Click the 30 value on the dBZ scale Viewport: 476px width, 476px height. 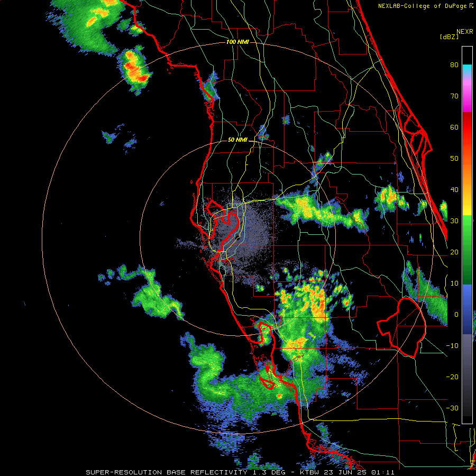click(454, 221)
